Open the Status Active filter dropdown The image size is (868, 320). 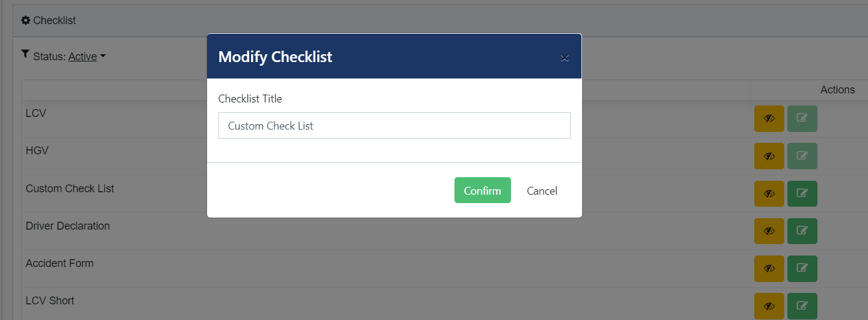[87, 57]
